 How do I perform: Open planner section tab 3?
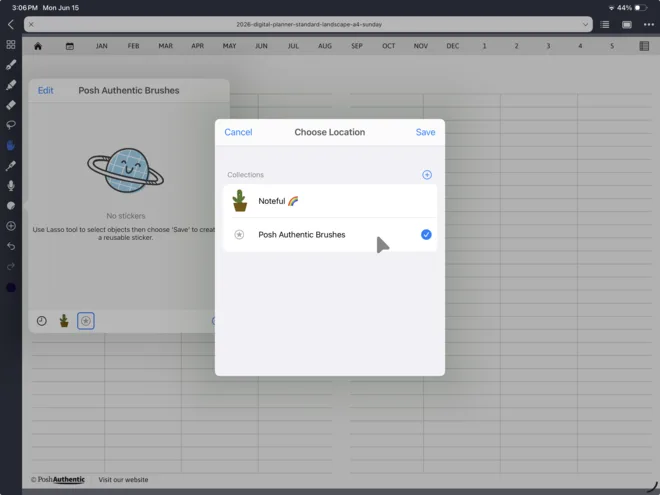click(548, 46)
